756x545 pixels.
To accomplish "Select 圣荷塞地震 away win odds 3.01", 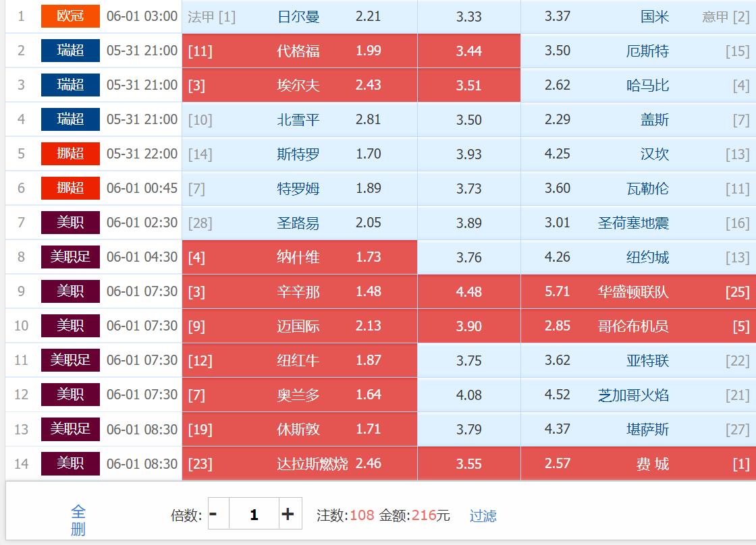I will click(639, 223).
